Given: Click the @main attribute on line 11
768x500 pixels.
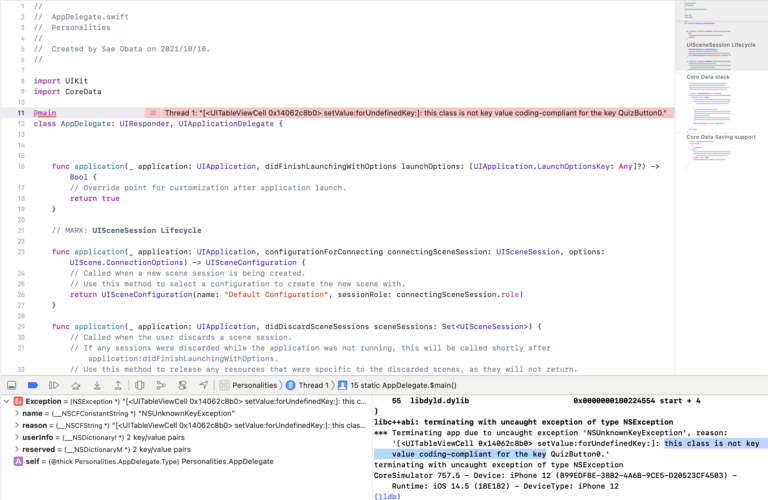Looking at the screenshot, I should click(x=45, y=113).
